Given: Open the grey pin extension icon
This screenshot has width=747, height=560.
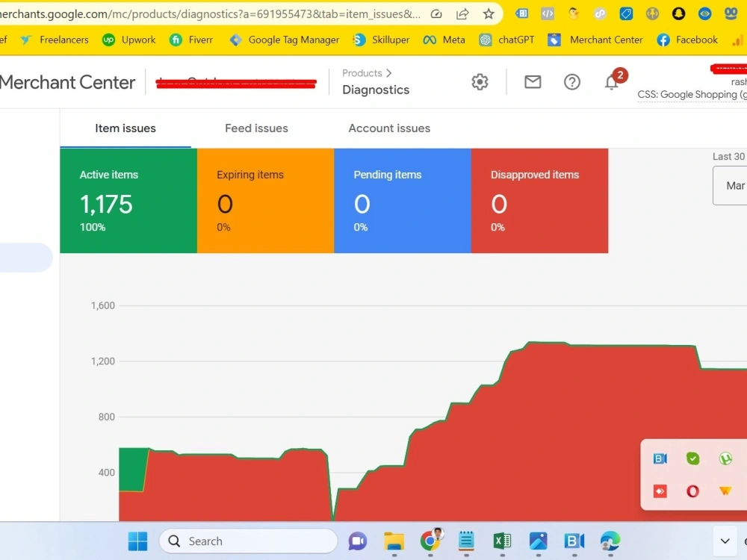Looking at the screenshot, I should pyautogui.click(x=652, y=13).
